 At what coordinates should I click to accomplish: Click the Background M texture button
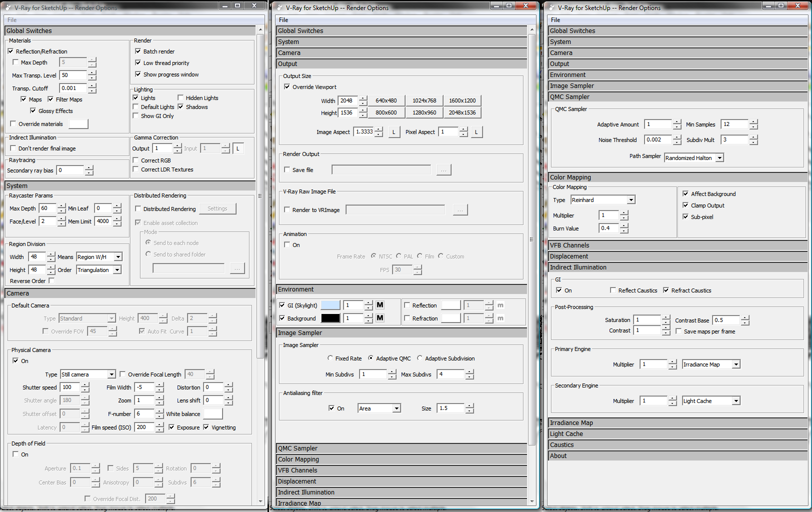pos(380,318)
